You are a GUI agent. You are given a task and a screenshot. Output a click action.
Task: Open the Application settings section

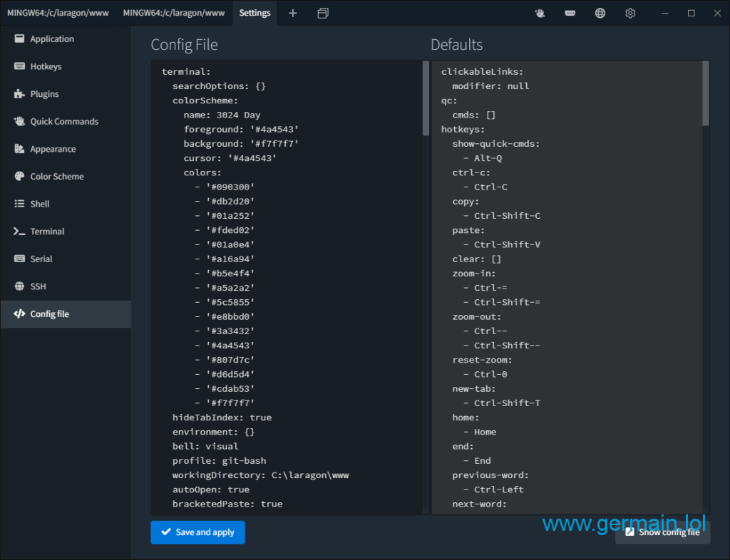[52, 39]
